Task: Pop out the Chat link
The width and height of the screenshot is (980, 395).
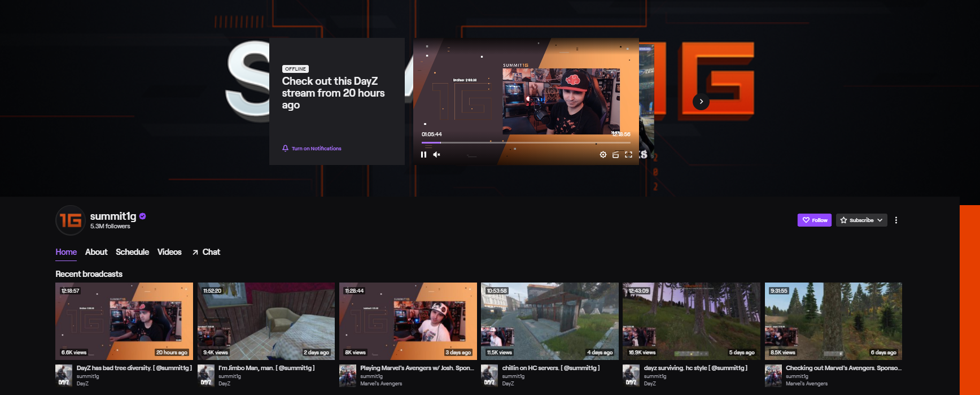Action: (x=206, y=252)
